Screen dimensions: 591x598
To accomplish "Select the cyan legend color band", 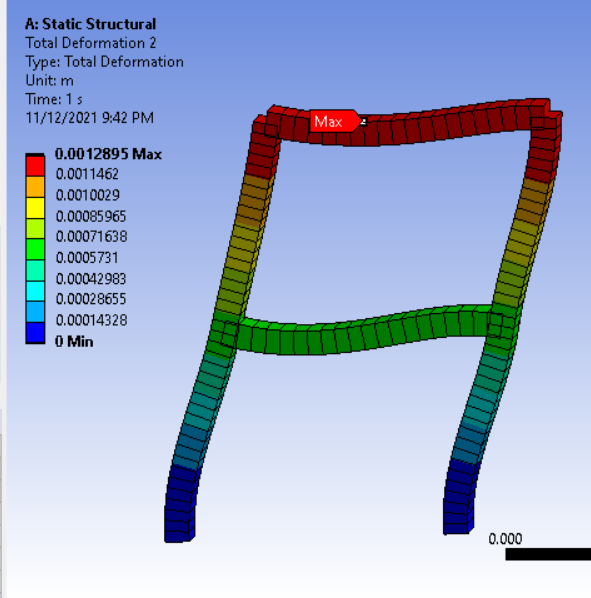I will (x=35, y=291).
